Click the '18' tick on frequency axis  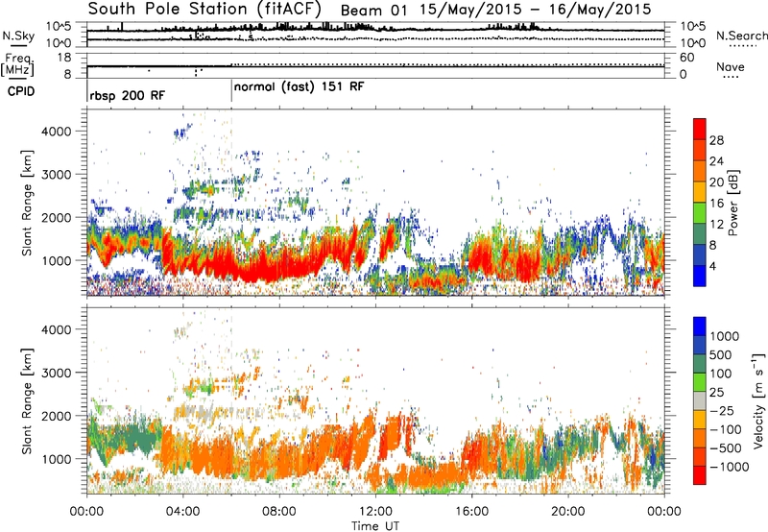[63, 58]
